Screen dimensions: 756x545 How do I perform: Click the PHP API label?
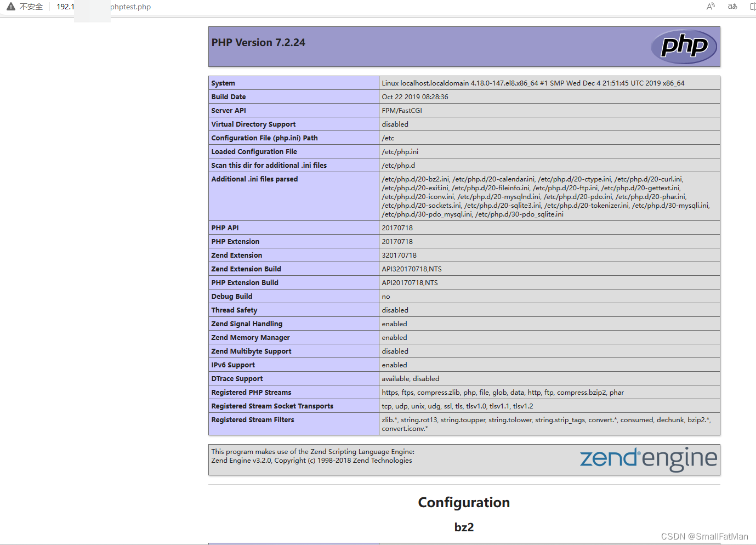[x=225, y=228]
